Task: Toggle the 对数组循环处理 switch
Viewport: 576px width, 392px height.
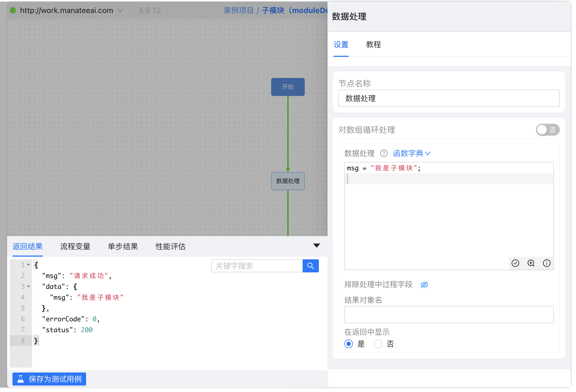Action: click(x=548, y=130)
